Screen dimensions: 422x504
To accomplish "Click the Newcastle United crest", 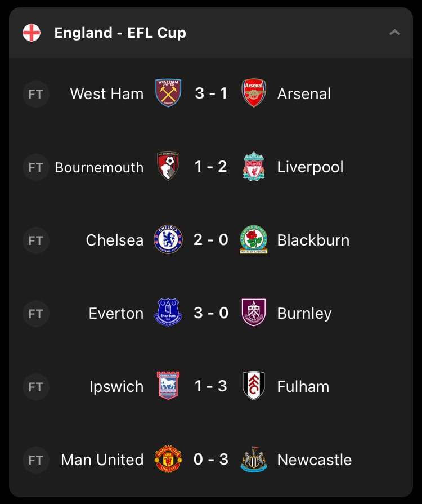I will click(x=254, y=459).
